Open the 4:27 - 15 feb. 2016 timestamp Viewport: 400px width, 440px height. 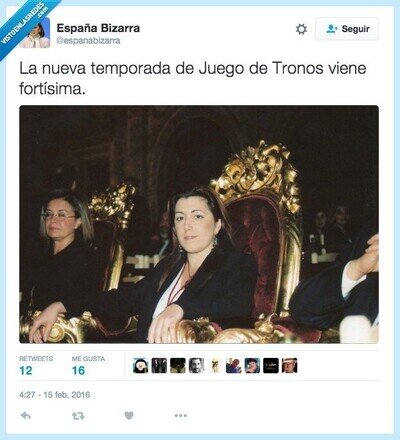coord(55,395)
